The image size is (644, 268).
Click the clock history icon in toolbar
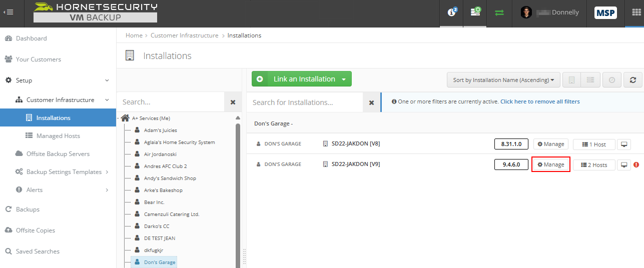(612, 80)
